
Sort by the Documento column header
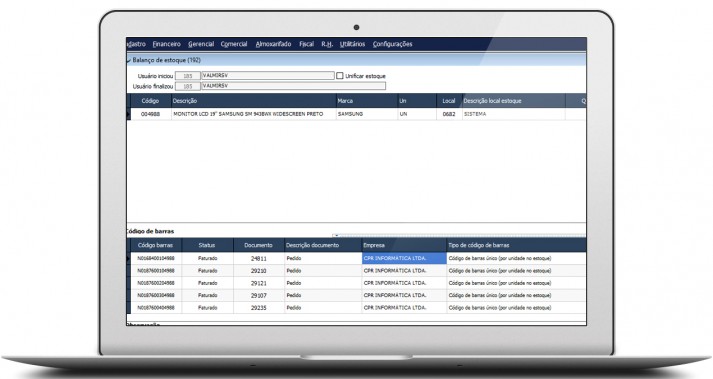point(258,245)
